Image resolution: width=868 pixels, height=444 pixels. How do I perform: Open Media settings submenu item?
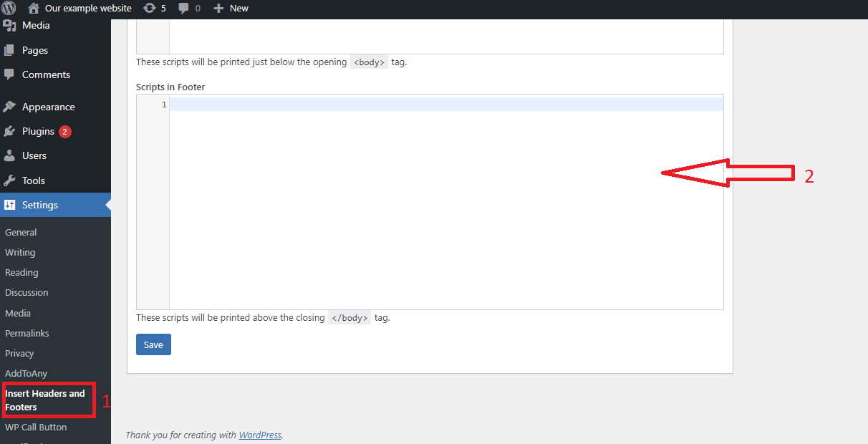pyautogui.click(x=18, y=313)
